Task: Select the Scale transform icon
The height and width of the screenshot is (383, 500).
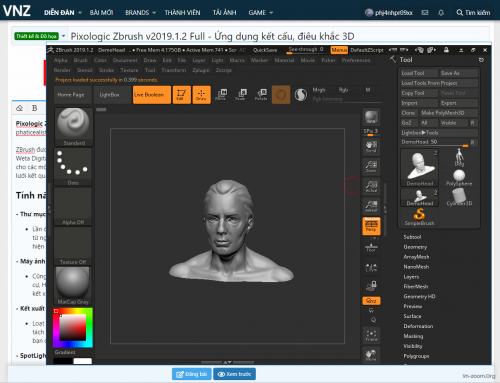Action: coord(241,95)
